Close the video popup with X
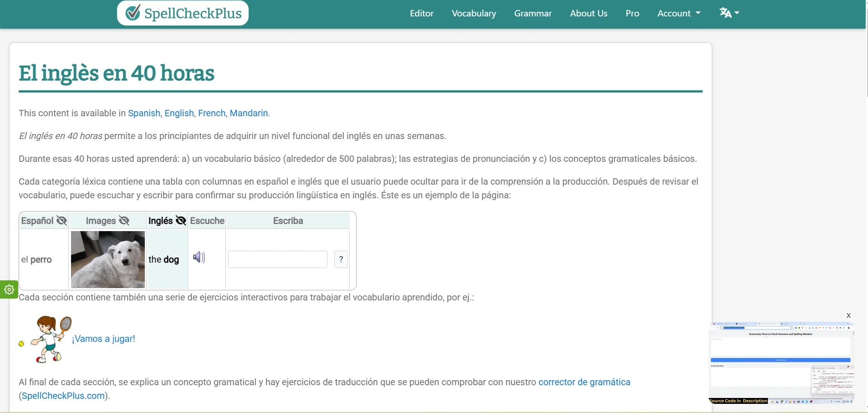868x413 pixels. tap(848, 315)
